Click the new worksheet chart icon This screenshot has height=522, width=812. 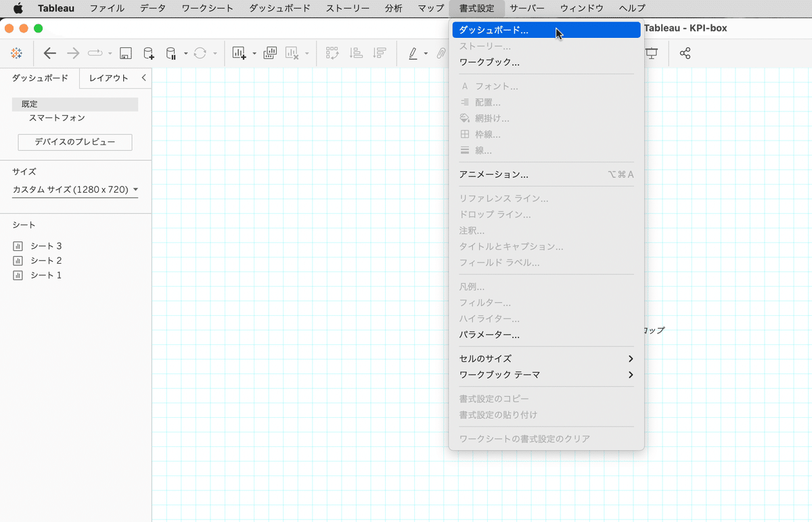239,53
